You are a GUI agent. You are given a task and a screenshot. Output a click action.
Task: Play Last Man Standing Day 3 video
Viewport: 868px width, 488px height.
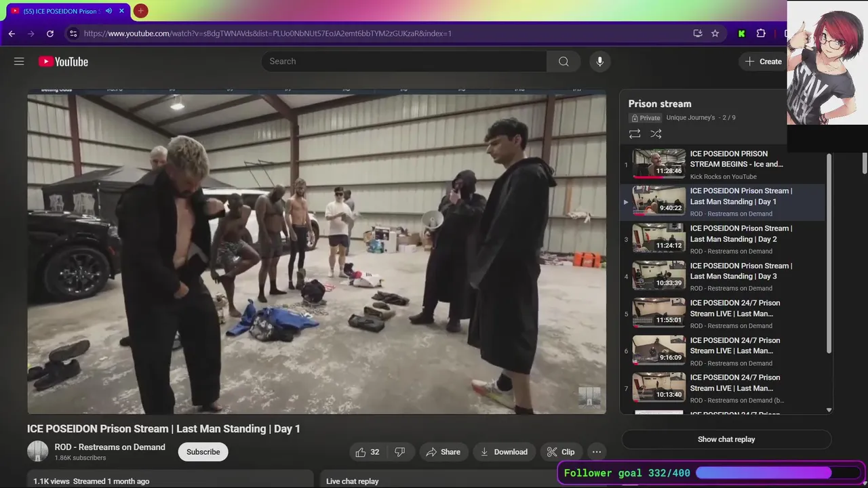[723, 277]
